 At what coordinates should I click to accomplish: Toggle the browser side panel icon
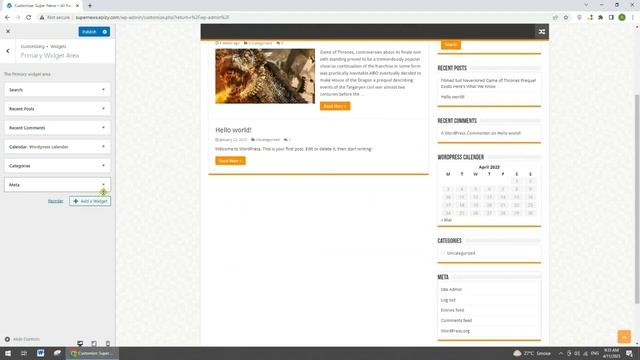611,18
